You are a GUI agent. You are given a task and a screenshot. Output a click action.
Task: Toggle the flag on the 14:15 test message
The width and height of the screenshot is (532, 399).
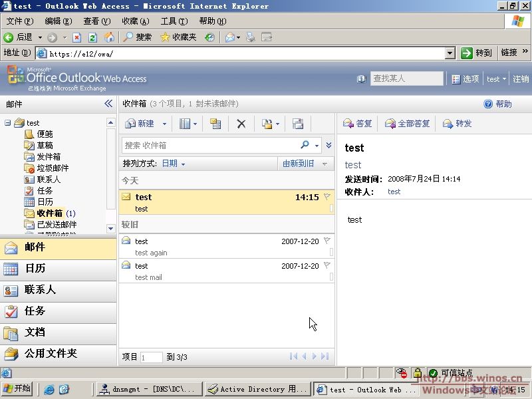(x=327, y=197)
